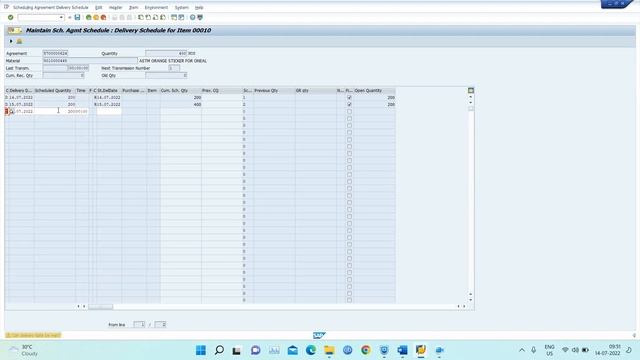Image resolution: width=640 pixels, height=360 pixels.
Task: Open the Help menu
Action: [199, 7]
